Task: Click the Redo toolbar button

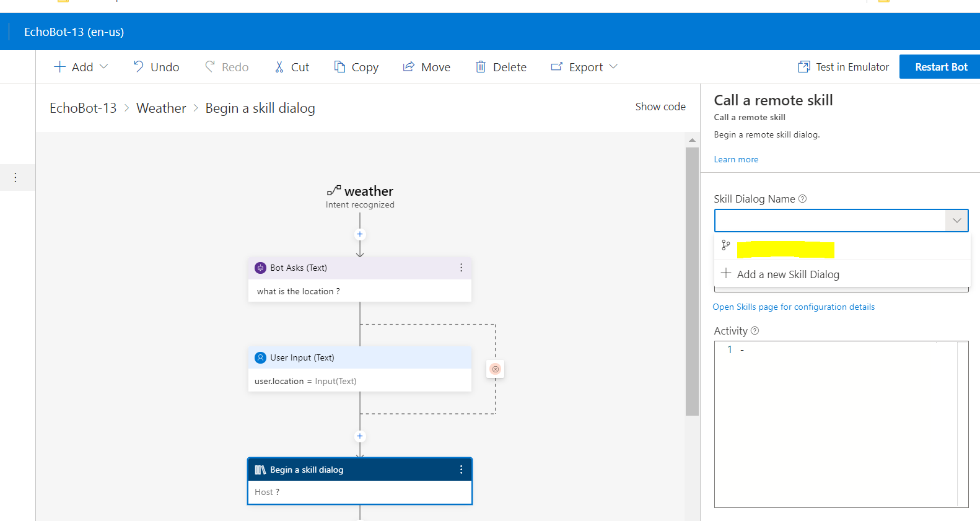Action: [227, 67]
